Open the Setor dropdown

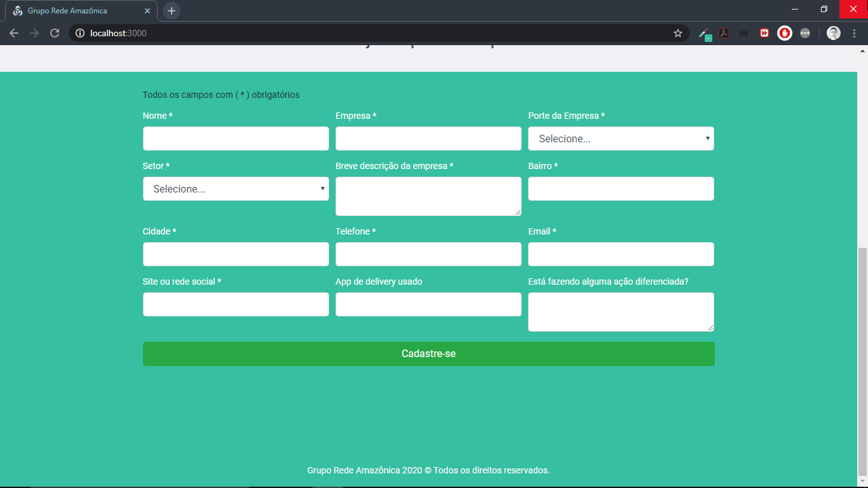(236, 189)
